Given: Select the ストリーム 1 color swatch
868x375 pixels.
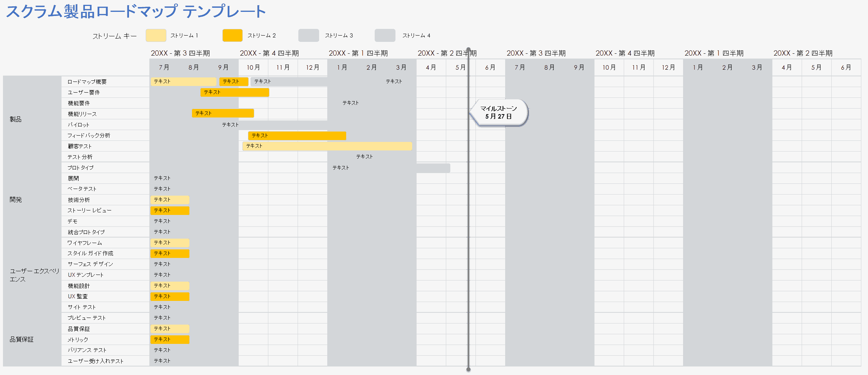Looking at the screenshot, I should pos(156,36).
